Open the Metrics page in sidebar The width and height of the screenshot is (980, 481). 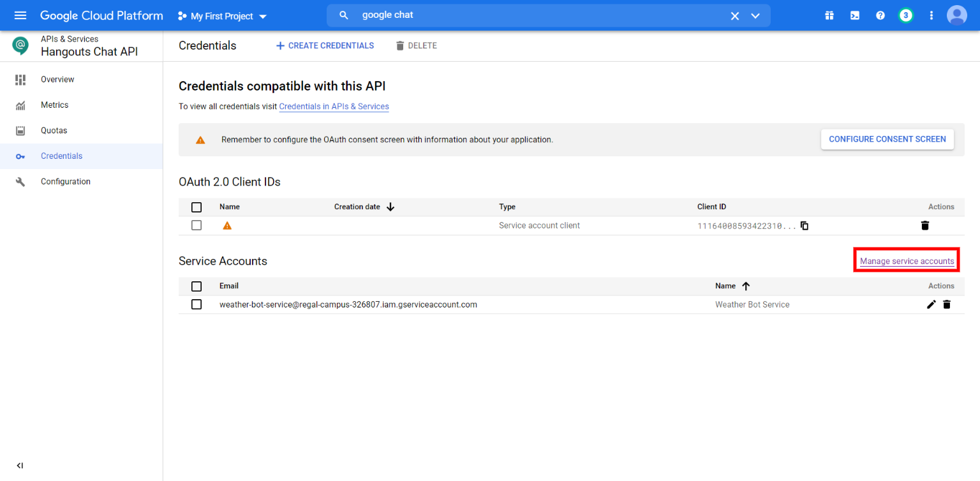coord(54,105)
